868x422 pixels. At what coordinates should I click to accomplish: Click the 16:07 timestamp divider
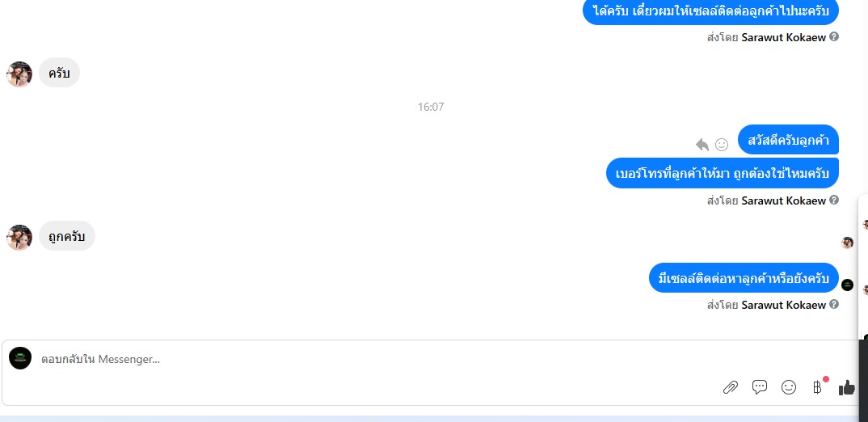coord(431,107)
